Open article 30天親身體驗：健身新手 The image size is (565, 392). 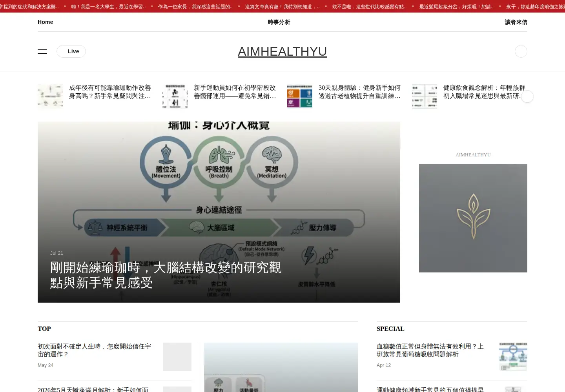(x=360, y=92)
